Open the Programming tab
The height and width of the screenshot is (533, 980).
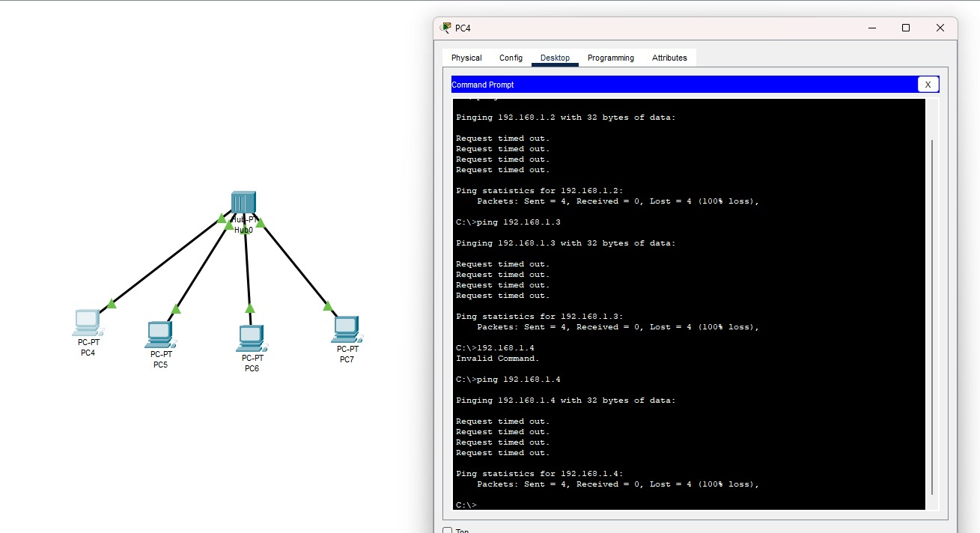coord(610,58)
